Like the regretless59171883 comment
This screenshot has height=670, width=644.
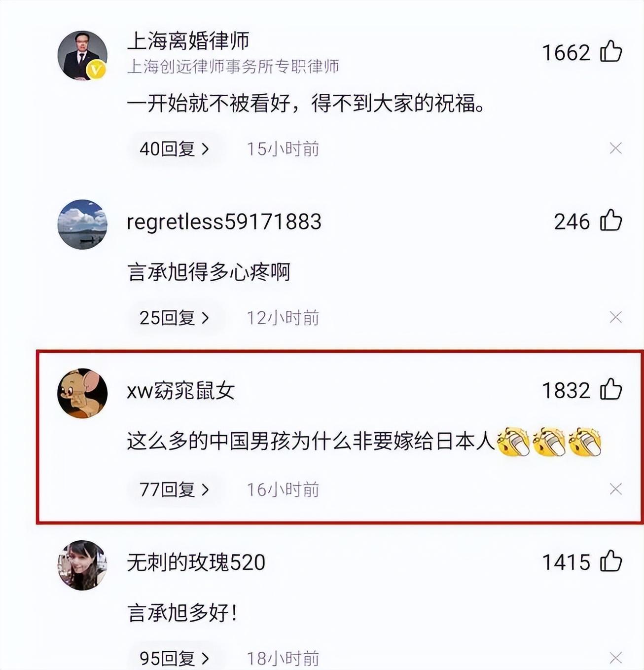[x=611, y=220]
